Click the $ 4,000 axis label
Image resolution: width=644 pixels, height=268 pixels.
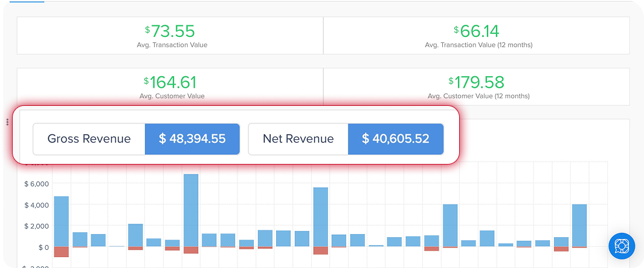(x=36, y=205)
